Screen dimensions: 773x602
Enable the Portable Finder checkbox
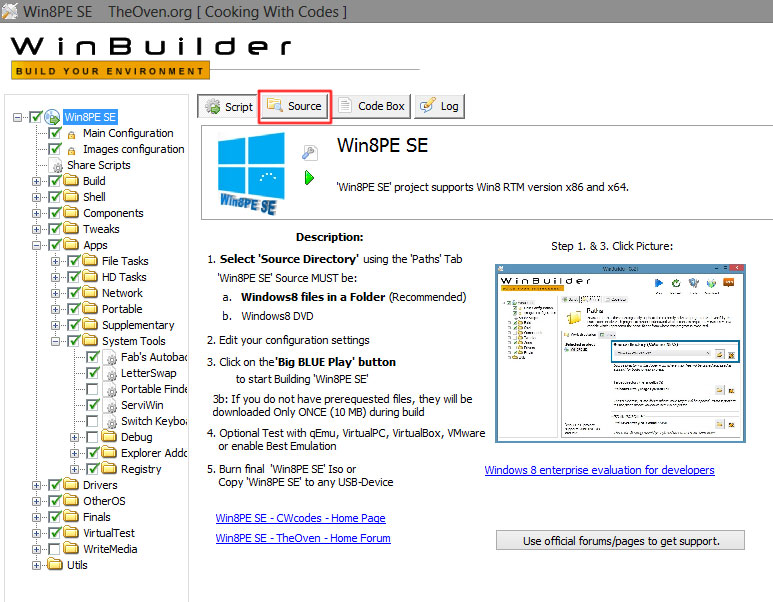[92, 389]
